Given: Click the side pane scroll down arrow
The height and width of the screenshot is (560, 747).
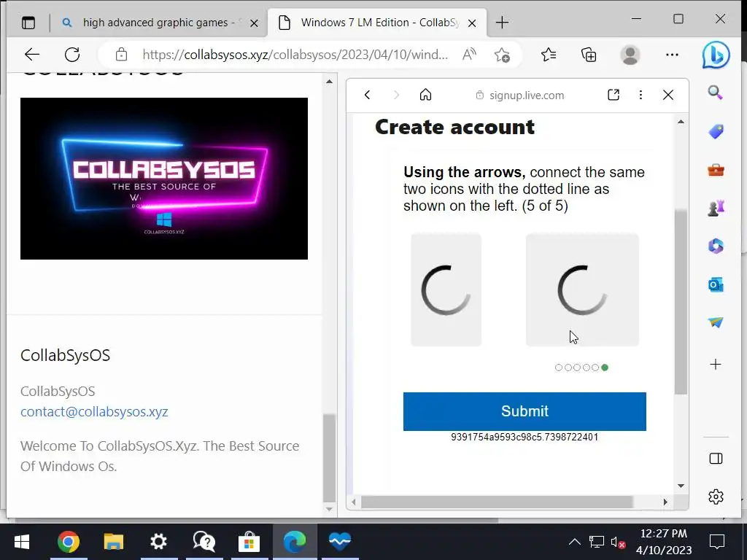Looking at the screenshot, I should [681, 486].
